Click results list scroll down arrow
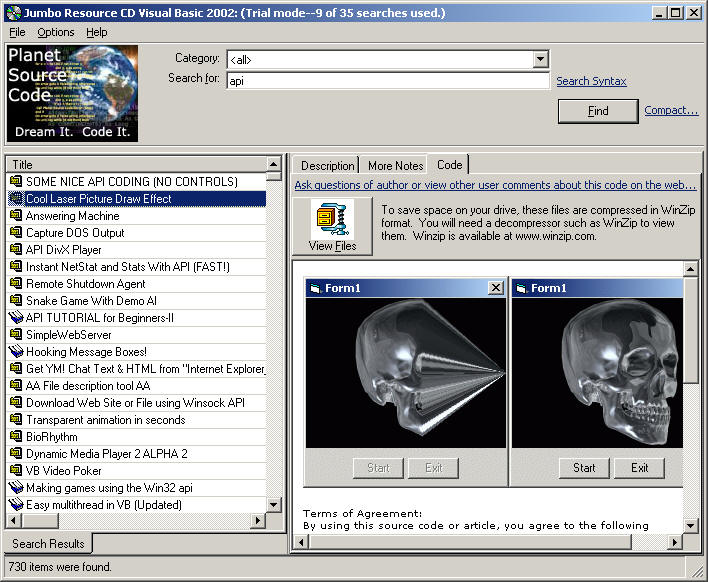Viewport: 708px width, 582px height. coord(273,504)
